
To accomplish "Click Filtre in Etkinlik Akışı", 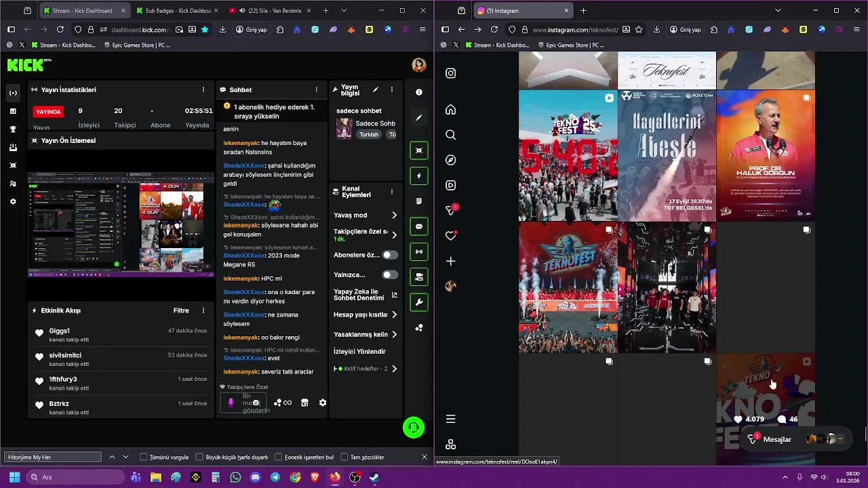I will 181,310.
